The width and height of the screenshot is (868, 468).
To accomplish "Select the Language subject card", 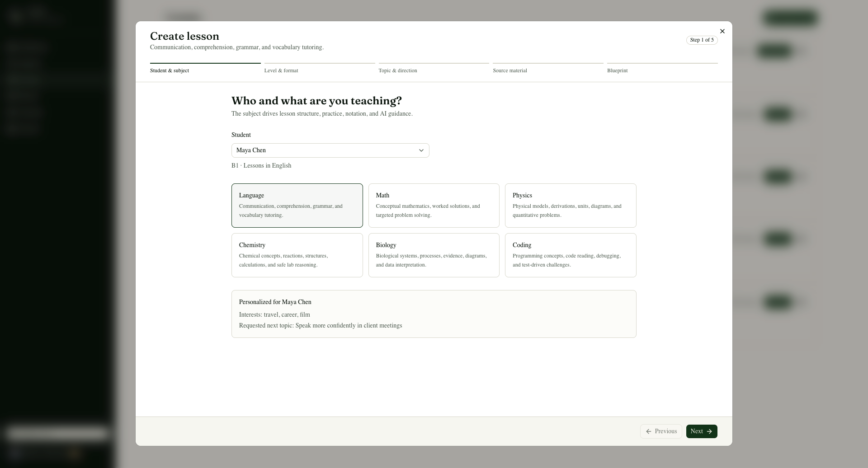I will (x=297, y=206).
